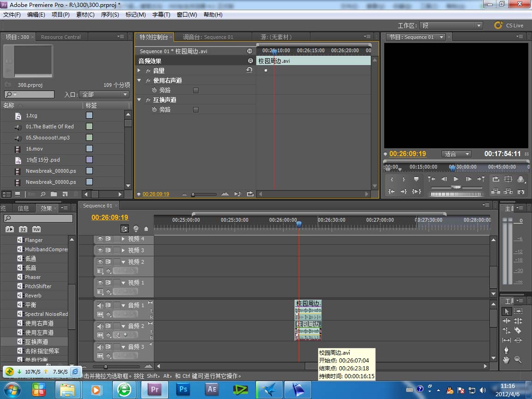The image size is (532, 399).
Task: Click the Lift button in program monitor
Action: [x=496, y=192]
